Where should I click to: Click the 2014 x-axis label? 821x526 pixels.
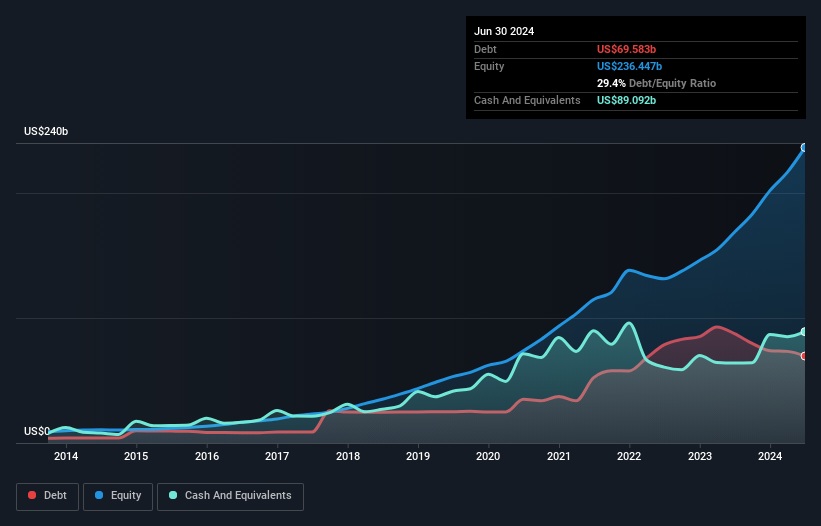coord(66,456)
